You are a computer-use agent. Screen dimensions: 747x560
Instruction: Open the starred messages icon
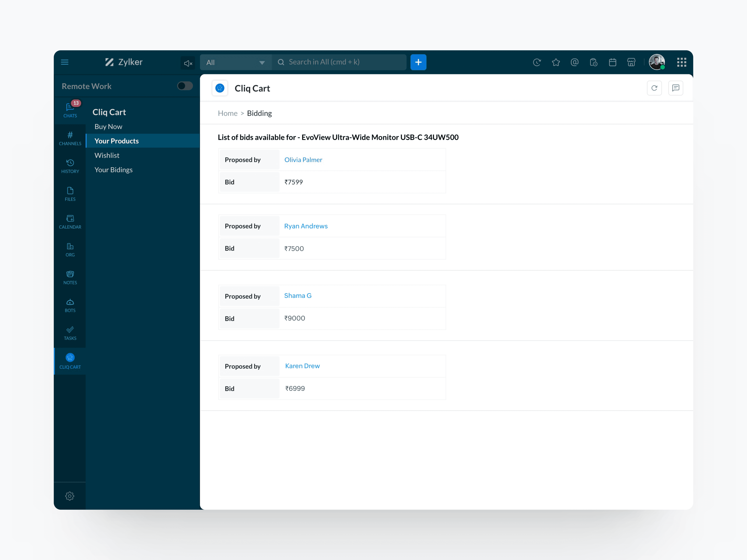coord(556,62)
